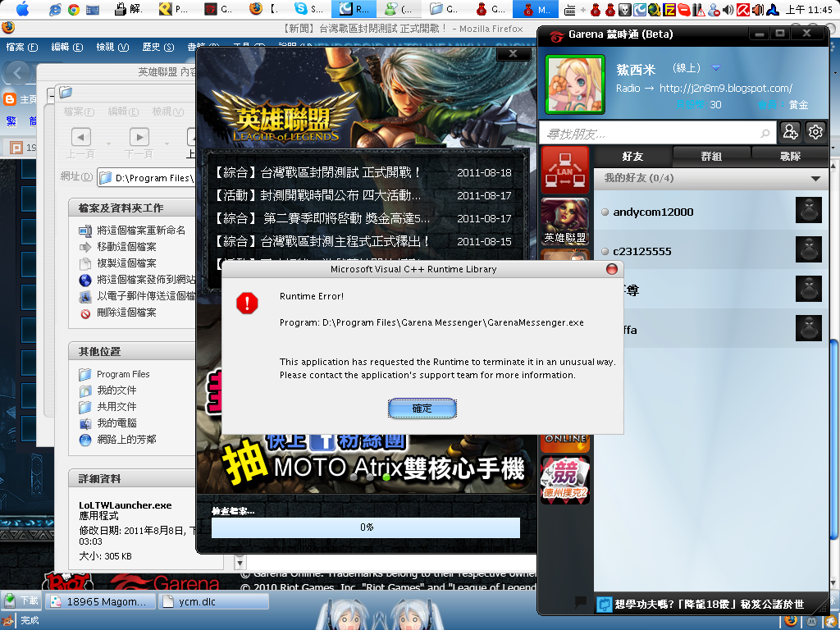Click the keyboard icon in system tray

[x=570, y=10]
